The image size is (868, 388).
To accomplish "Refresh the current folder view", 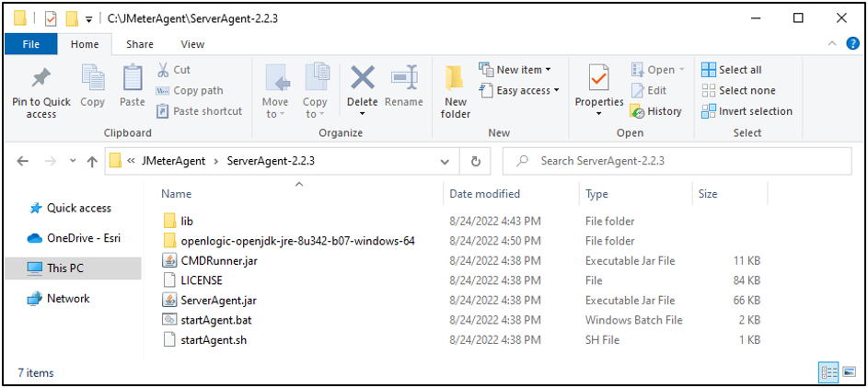I will tap(476, 161).
